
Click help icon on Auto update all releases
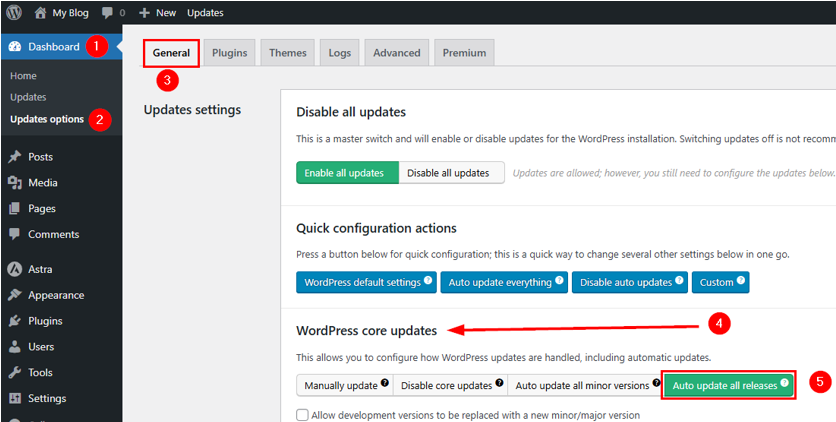coord(784,383)
